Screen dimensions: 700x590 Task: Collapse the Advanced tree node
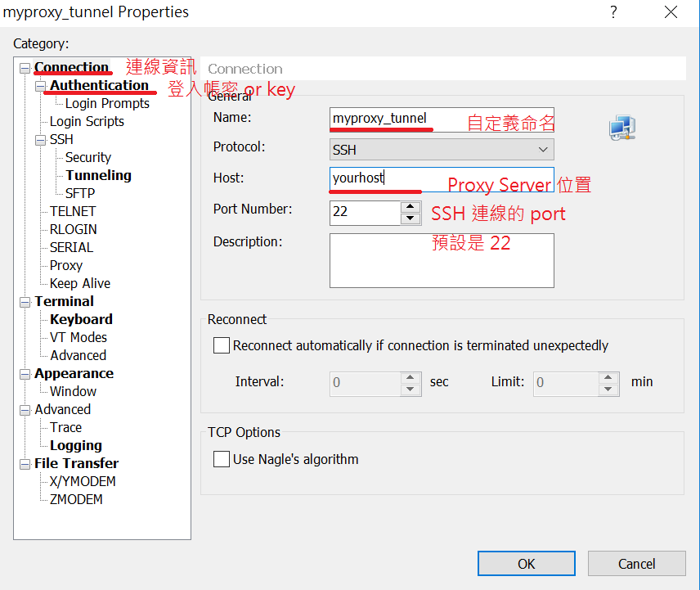(25, 410)
